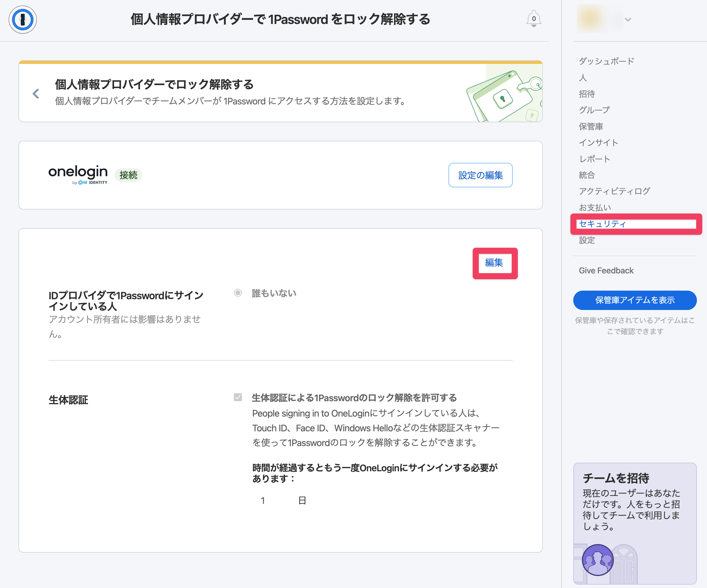
Task: Open インサイト in the sidebar
Action: click(x=598, y=143)
